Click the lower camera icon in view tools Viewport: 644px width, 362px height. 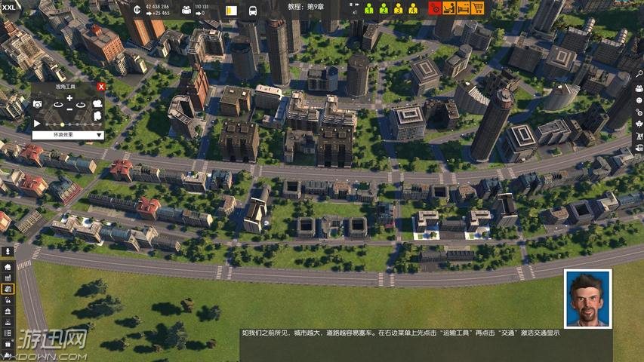(97, 116)
